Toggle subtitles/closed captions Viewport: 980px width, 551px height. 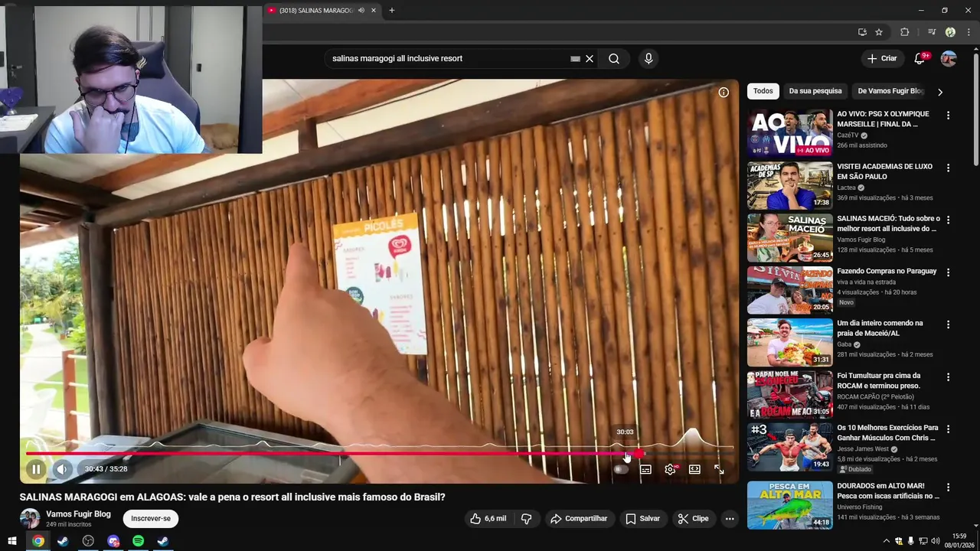click(645, 469)
